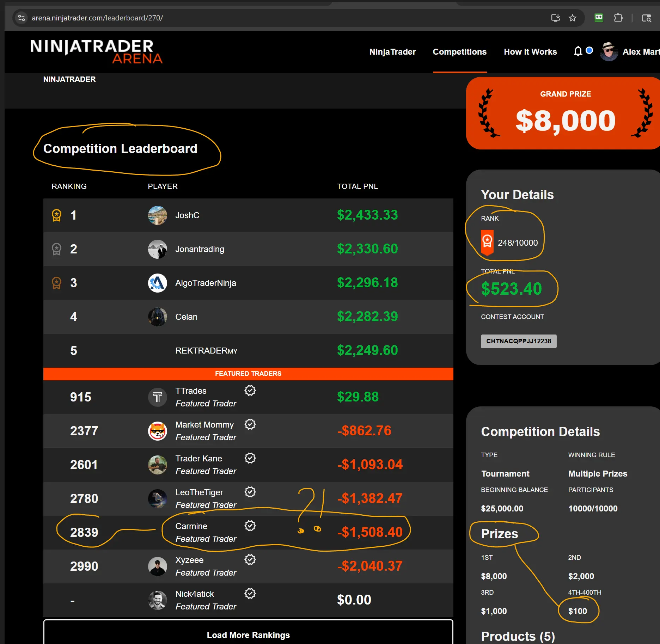Click the $25,000.00 beginning balance value
Image resolution: width=660 pixels, height=644 pixels.
(502, 509)
